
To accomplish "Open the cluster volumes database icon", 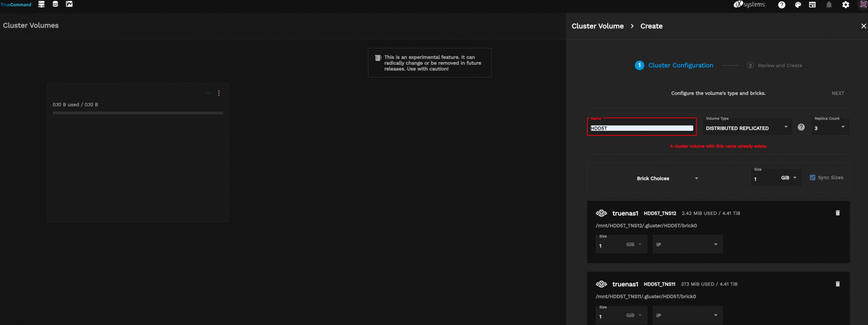I will coord(55,4).
